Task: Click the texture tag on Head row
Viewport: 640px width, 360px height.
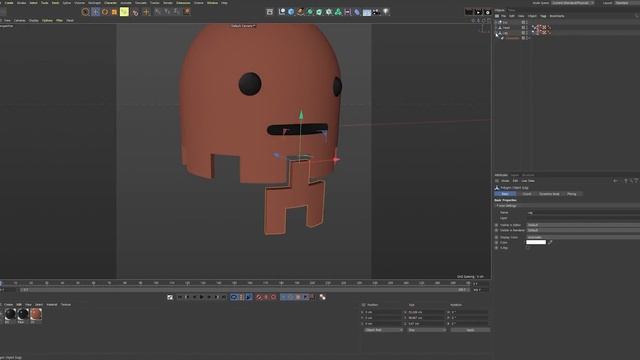Action: (x=539, y=27)
